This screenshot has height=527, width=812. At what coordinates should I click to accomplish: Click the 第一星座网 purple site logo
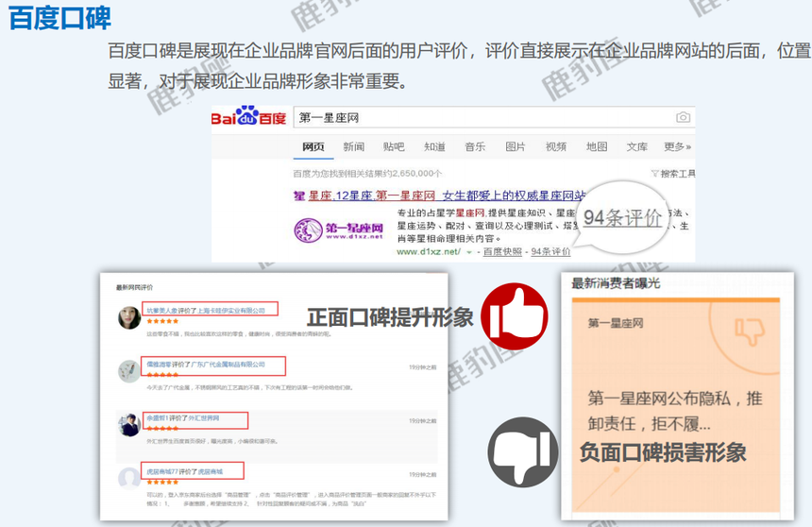click(x=339, y=230)
